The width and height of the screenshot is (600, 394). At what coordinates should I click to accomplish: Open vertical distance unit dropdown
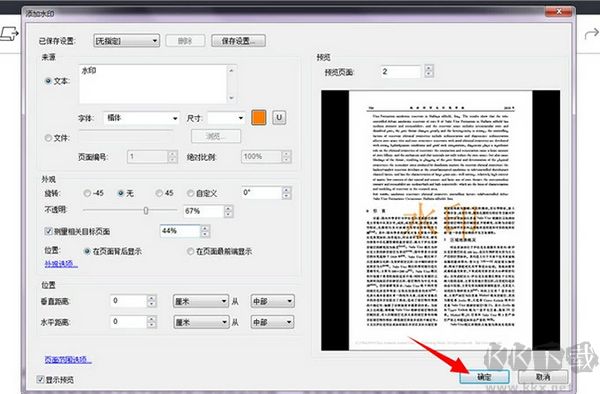201,301
